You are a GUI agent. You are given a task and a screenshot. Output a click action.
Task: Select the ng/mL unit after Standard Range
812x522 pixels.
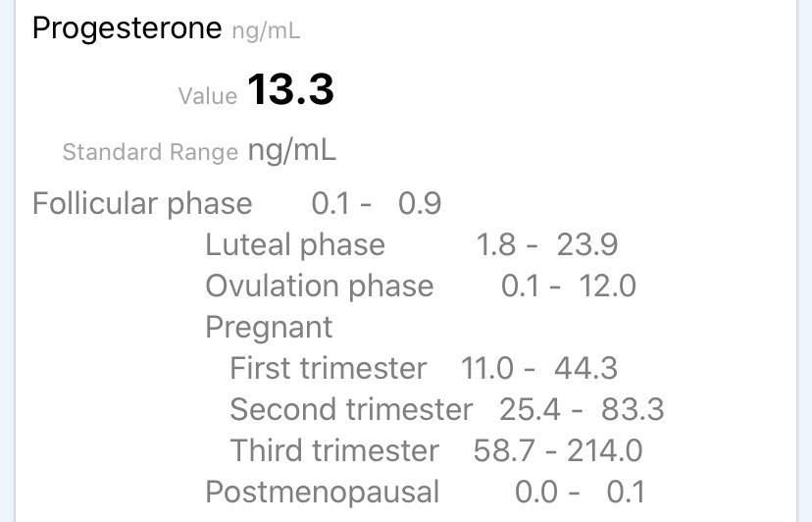tap(291, 150)
